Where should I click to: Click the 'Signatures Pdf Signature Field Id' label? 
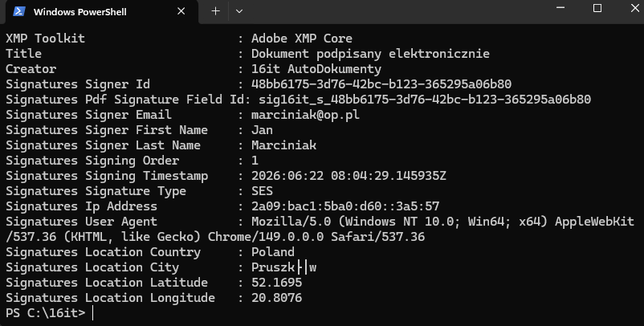tap(124, 100)
